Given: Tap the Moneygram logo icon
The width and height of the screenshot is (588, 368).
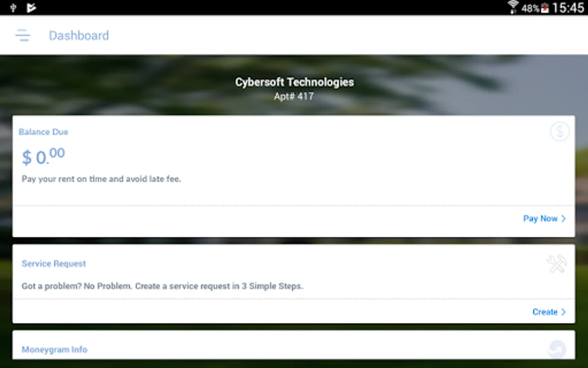Looking at the screenshot, I should click(557, 350).
